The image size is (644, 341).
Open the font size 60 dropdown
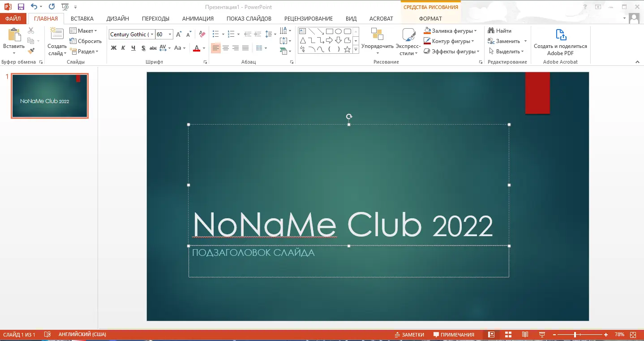[170, 34]
